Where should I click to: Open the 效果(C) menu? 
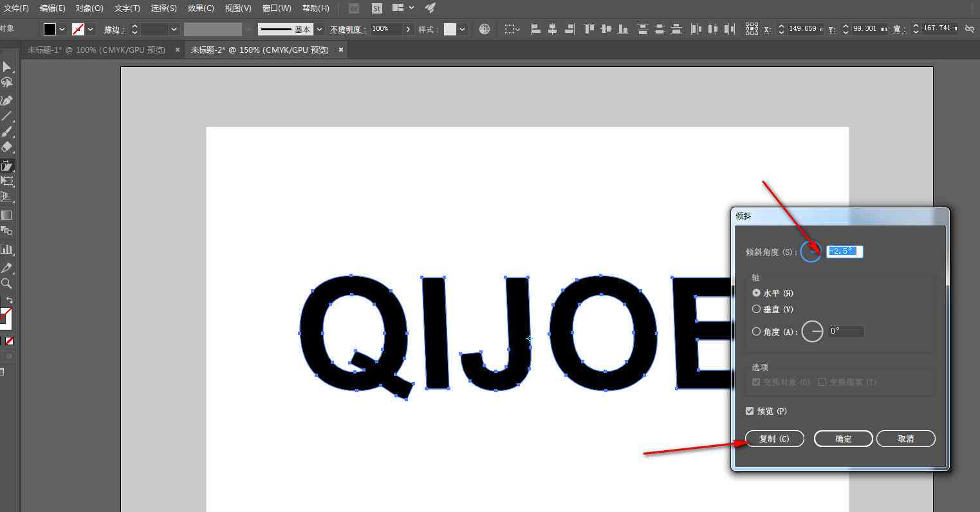[201, 8]
